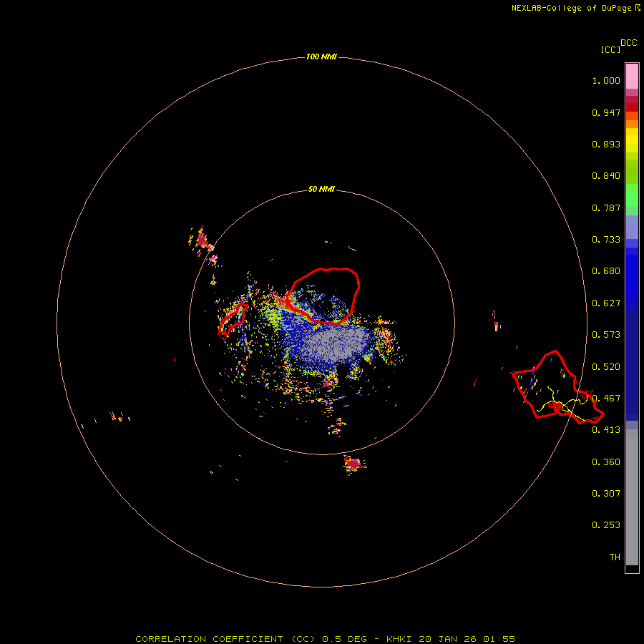
Task: Click the NEXLAB-College of DuPage label
Action: (x=576, y=8)
